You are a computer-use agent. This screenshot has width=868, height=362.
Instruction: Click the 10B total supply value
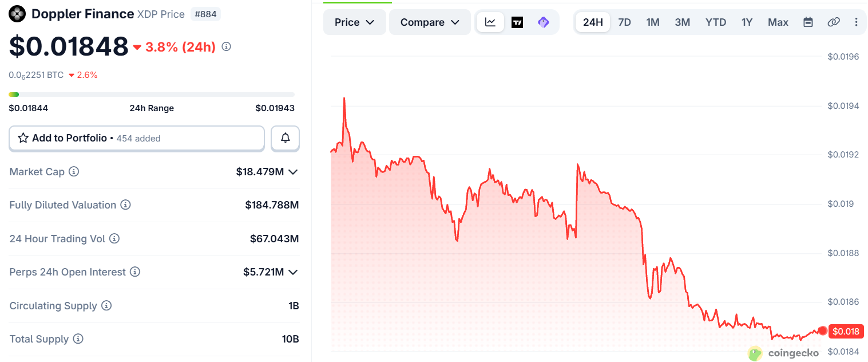(291, 339)
